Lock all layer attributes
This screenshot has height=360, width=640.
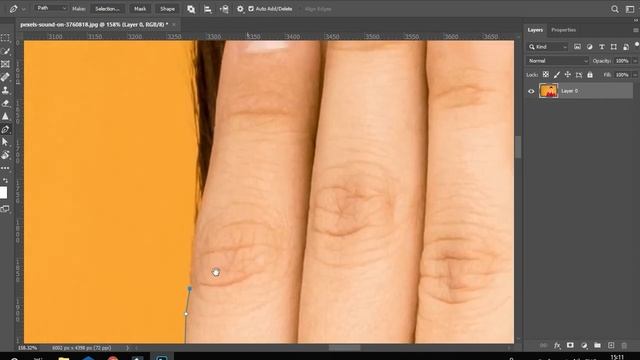coord(590,75)
